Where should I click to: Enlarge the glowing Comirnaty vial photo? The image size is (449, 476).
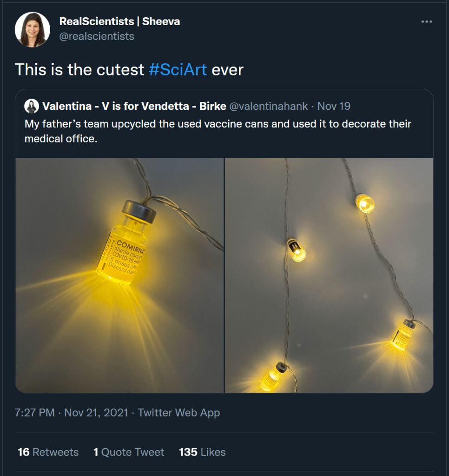click(x=120, y=274)
